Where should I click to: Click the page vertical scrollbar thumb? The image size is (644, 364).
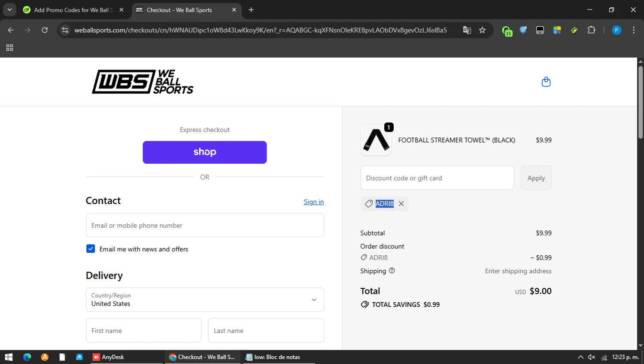[640, 102]
